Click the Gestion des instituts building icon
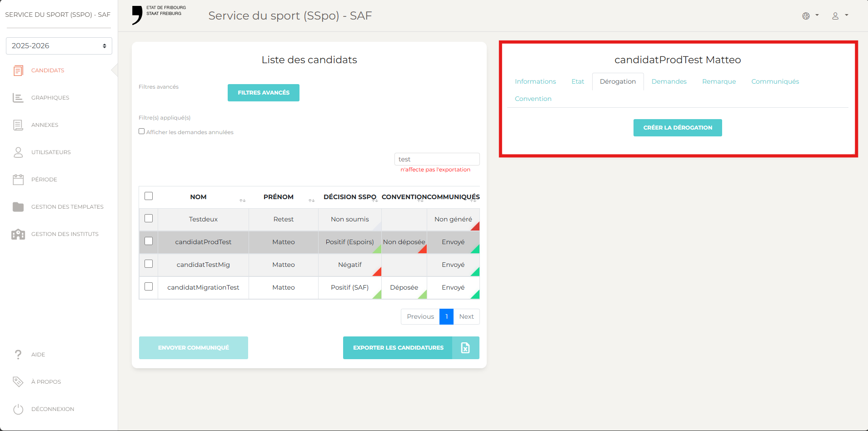 (18, 234)
